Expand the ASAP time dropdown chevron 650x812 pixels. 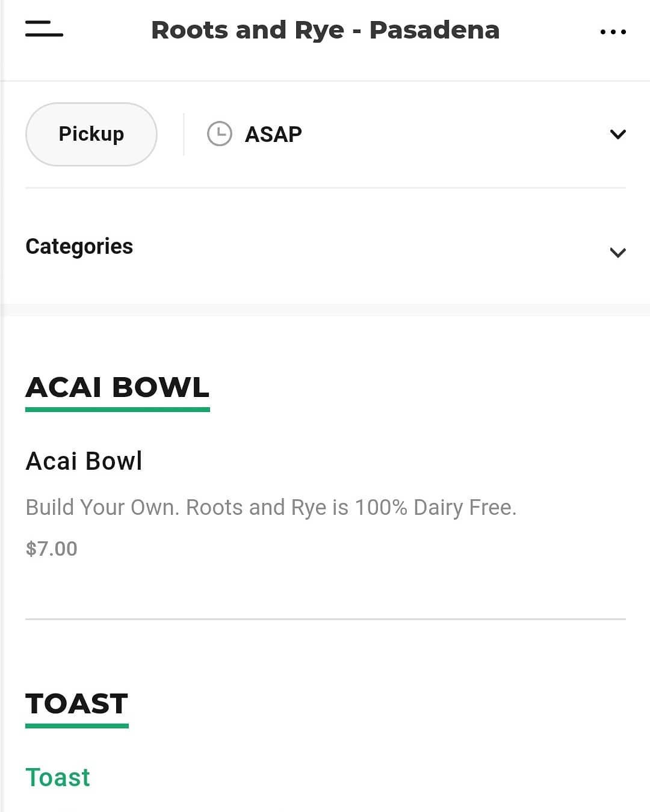[617, 134]
